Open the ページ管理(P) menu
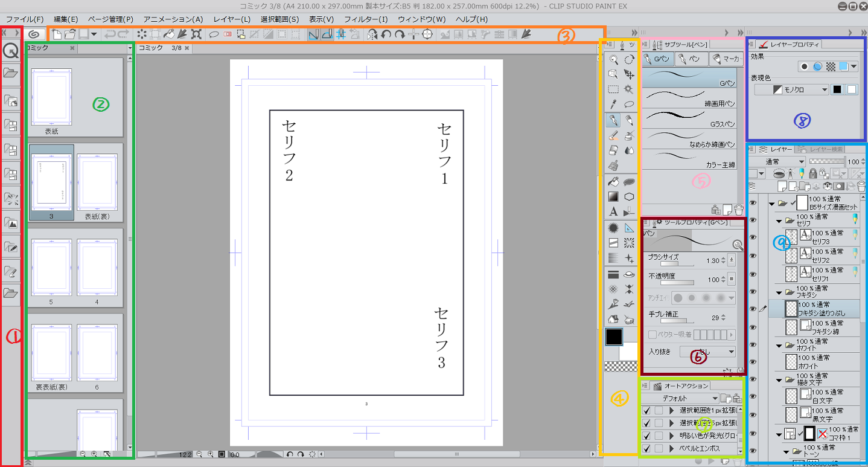The image size is (868, 467). point(110,19)
